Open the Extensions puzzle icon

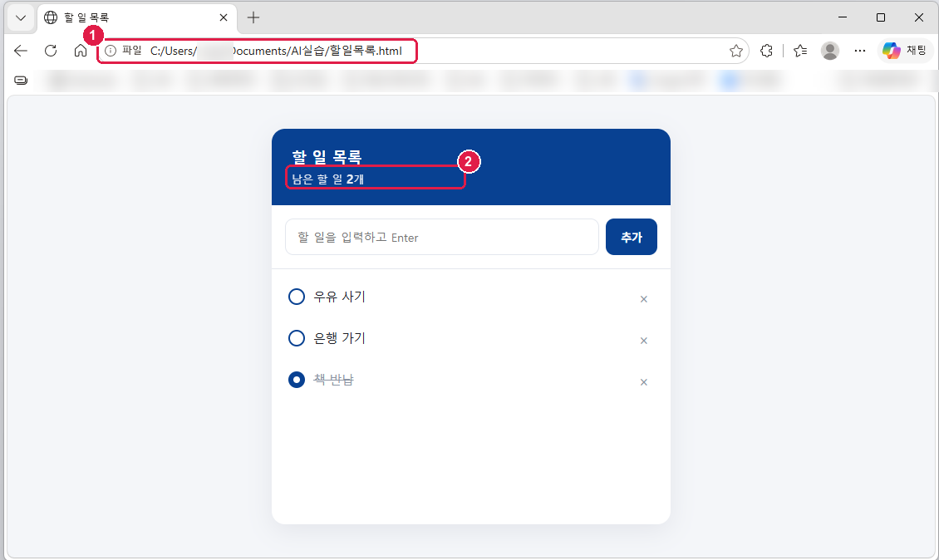click(766, 51)
